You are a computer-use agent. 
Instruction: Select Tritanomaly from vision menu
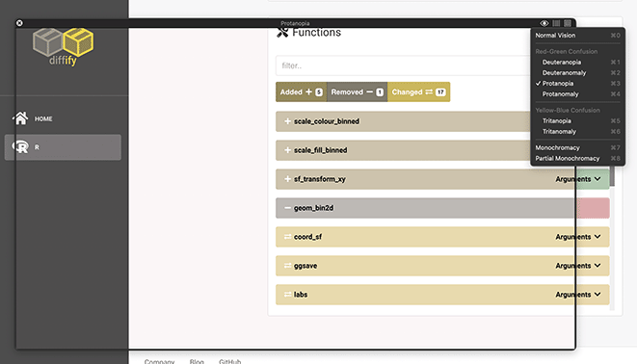tap(577, 131)
